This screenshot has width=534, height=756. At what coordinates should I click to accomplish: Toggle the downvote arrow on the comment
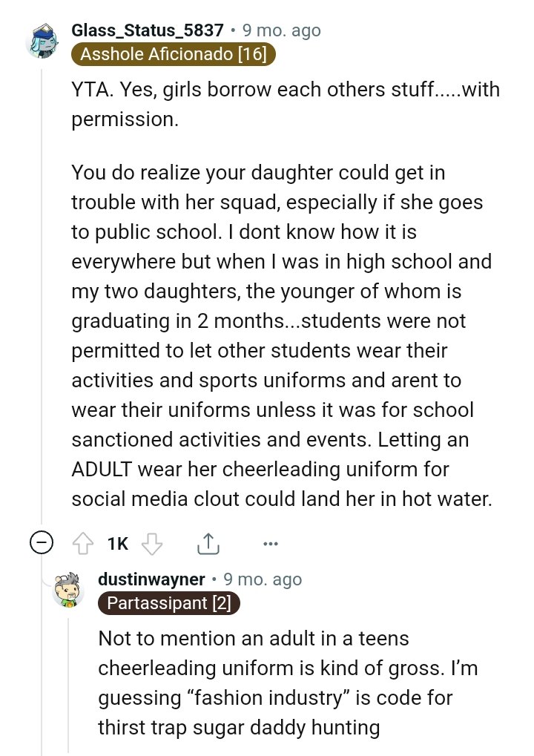151,543
